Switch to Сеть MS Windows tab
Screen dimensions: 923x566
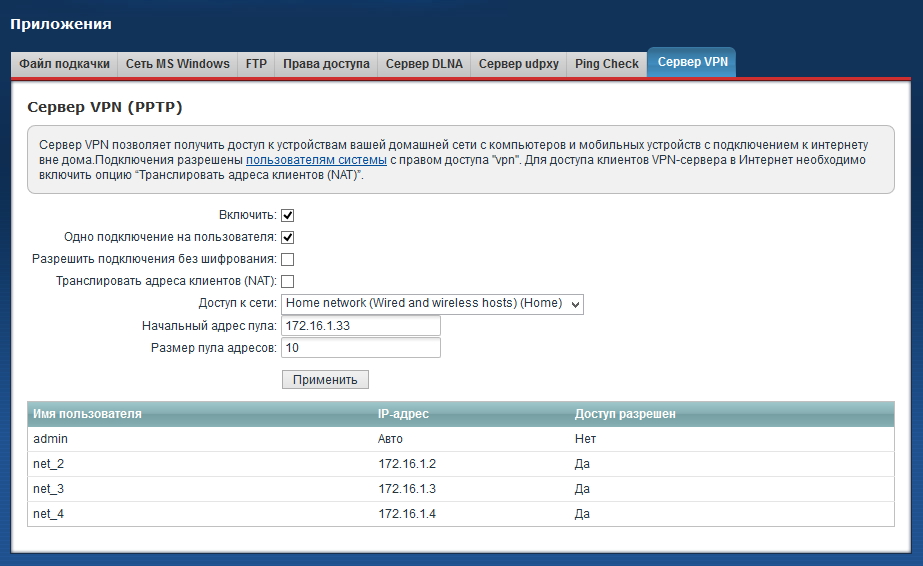(177, 63)
